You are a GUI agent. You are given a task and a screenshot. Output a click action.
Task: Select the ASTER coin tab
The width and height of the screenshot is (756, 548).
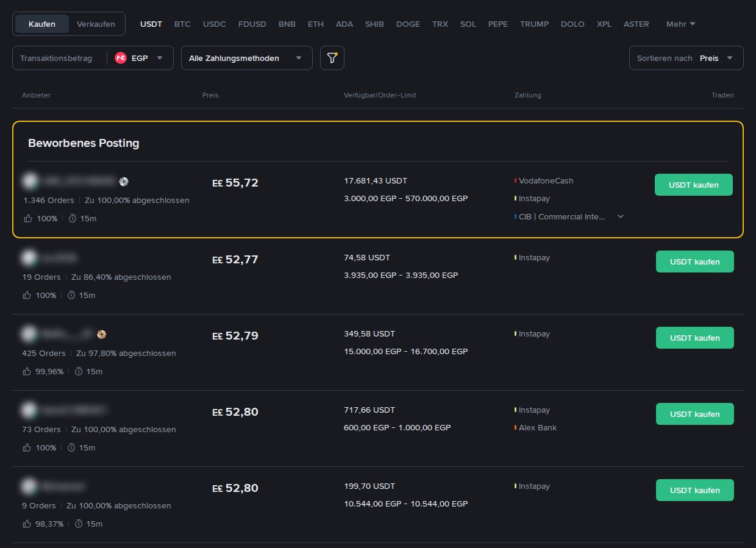pos(637,24)
